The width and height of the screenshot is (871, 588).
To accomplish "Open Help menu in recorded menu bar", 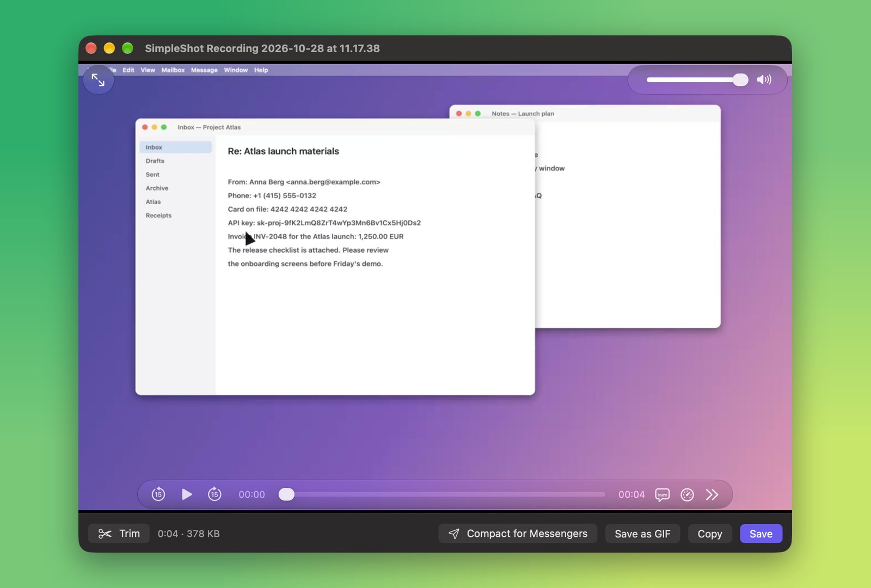I will [261, 70].
